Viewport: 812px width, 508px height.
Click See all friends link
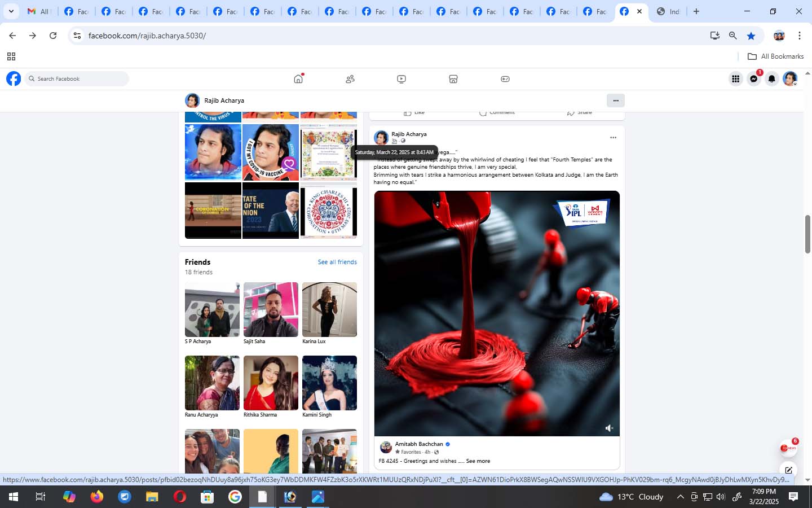pos(337,262)
